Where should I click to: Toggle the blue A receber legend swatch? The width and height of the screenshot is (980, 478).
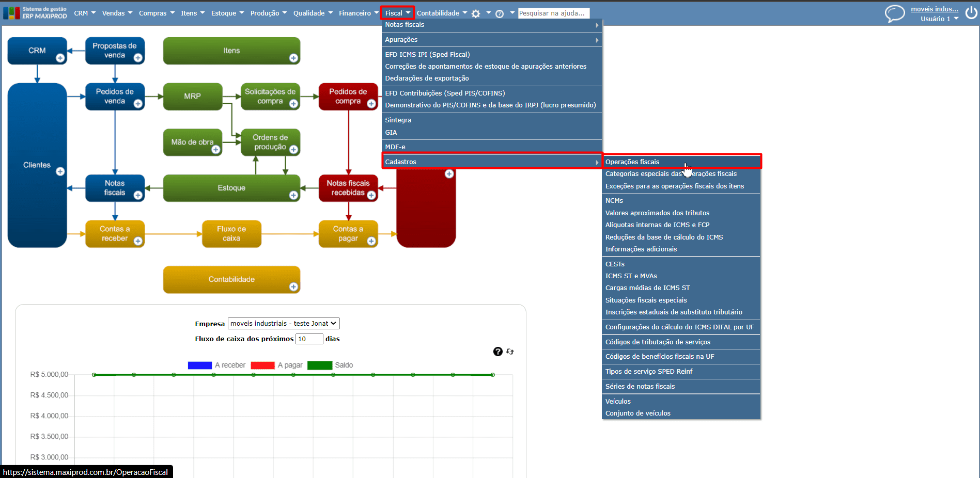coord(200,365)
